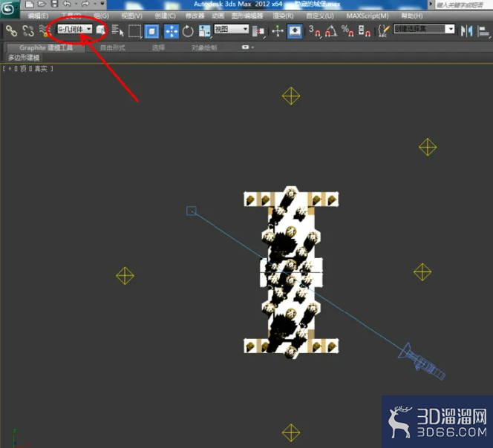
Task: Open the 帮助(H) menu
Action: pos(412,16)
